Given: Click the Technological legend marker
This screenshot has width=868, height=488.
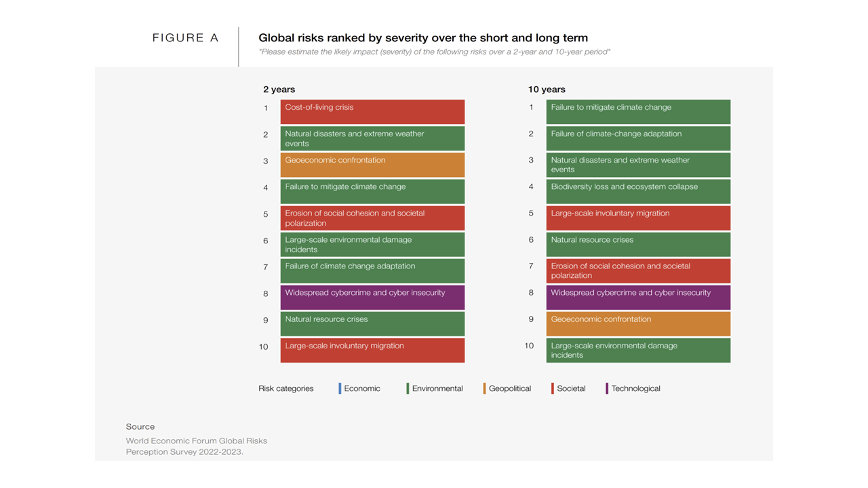Looking at the screenshot, I should pos(608,388).
